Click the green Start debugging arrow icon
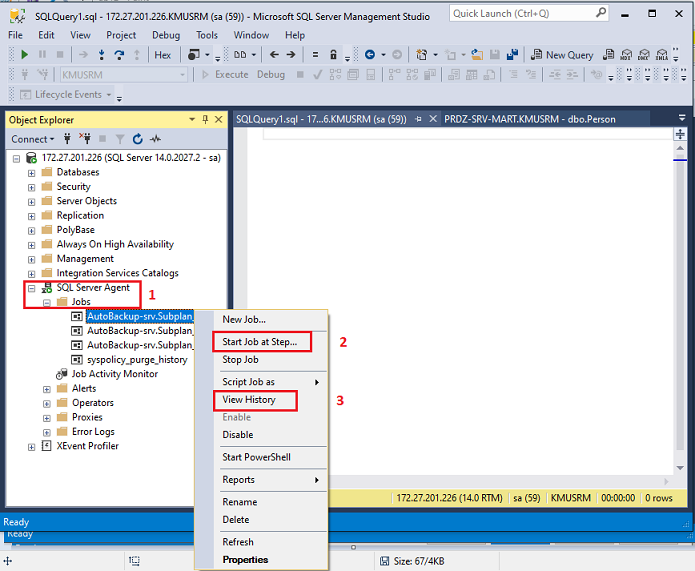Screen dimensions: 695x571 point(25,55)
